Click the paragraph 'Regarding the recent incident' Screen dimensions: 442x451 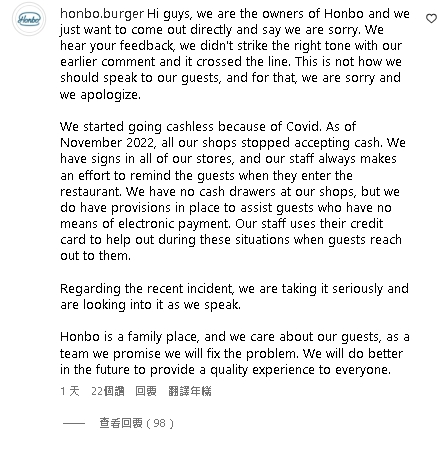click(x=234, y=296)
